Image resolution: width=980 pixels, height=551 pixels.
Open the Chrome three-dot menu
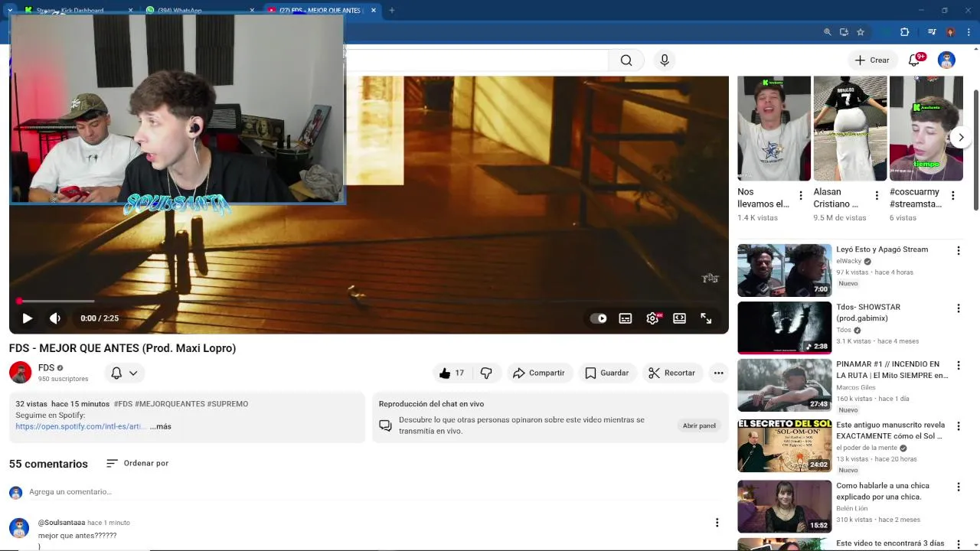[x=968, y=32]
